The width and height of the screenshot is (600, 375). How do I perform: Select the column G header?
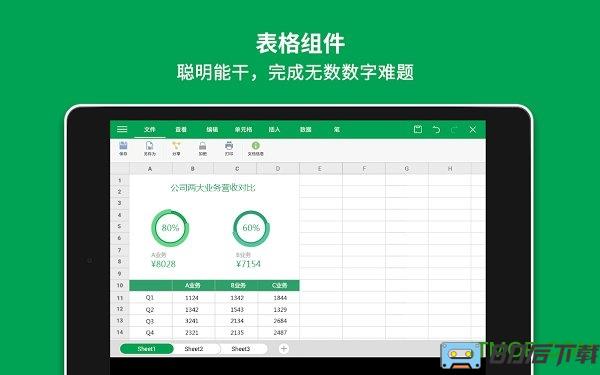(407, 168)
